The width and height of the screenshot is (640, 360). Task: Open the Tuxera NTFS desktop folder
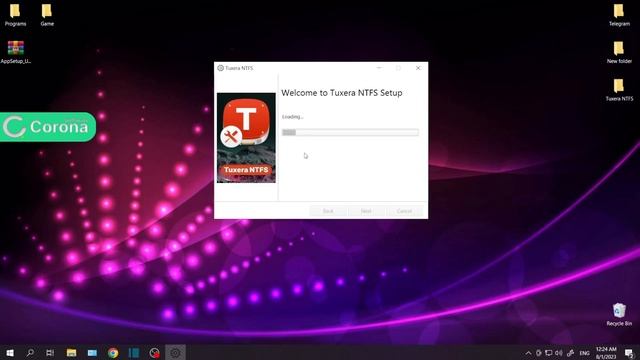click(619, 90)
